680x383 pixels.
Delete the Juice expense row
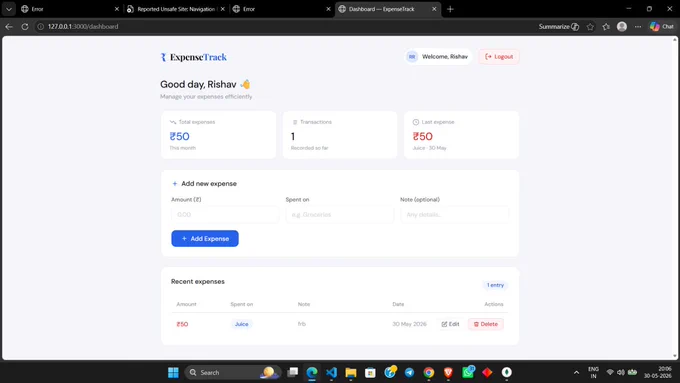tap(485, 324)
